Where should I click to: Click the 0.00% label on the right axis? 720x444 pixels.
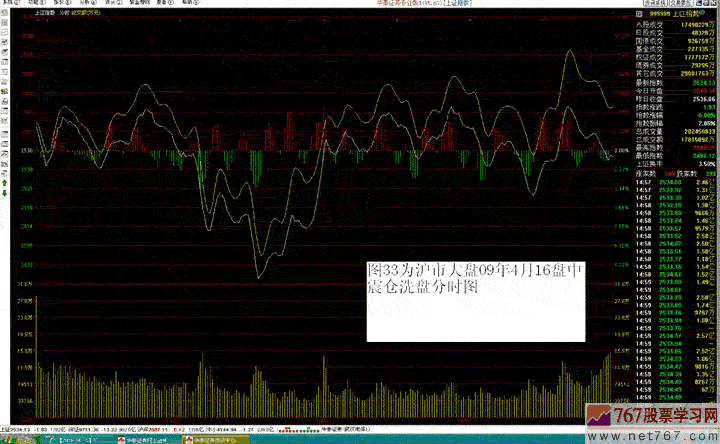[621, 151]
